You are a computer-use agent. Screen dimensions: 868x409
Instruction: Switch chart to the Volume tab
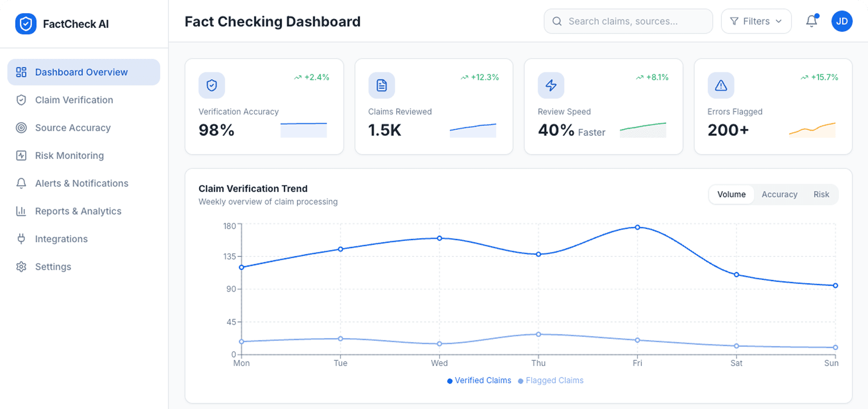731,195
